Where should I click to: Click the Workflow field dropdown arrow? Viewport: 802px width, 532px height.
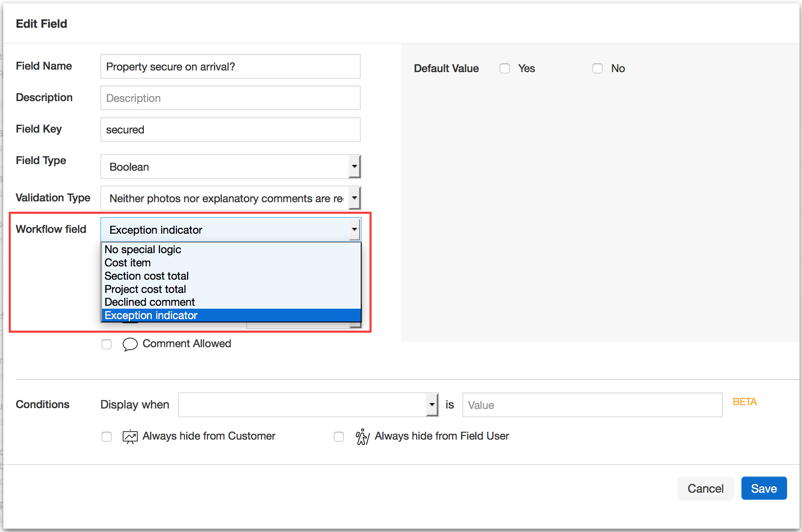click(354, 230)
